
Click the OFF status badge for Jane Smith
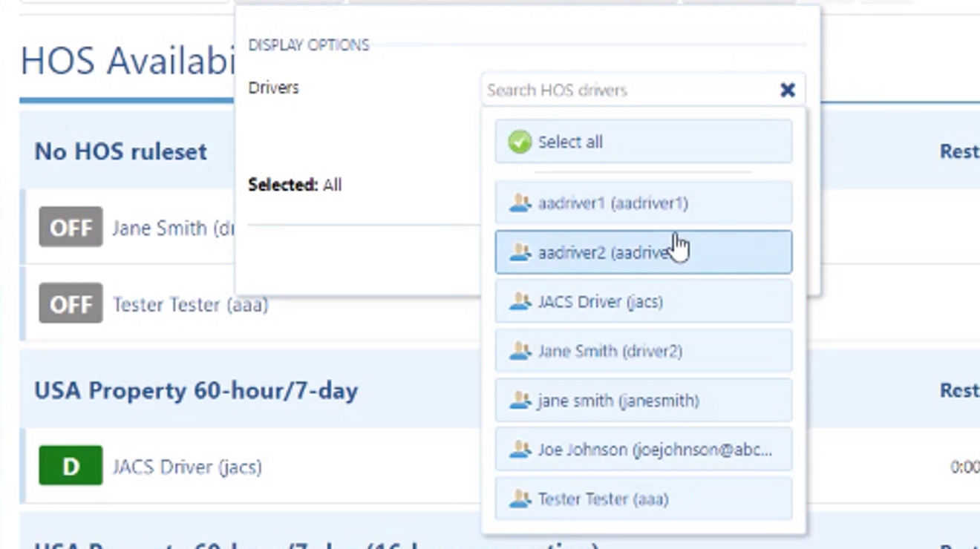[x=70, y=228]
